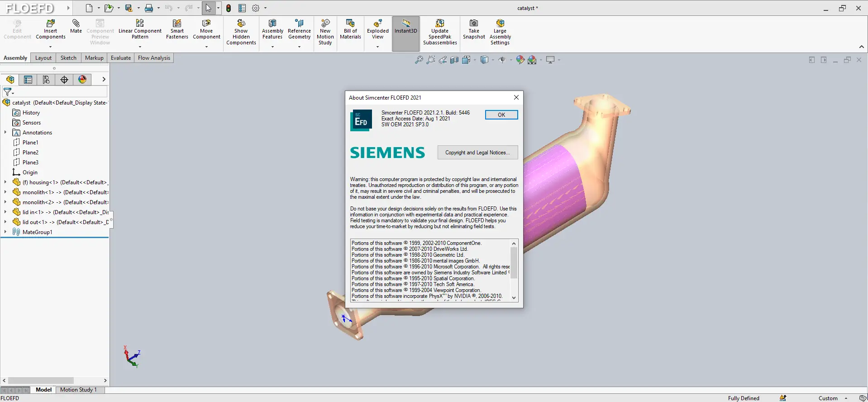Click the Apply Scene icon

point(532,60)
